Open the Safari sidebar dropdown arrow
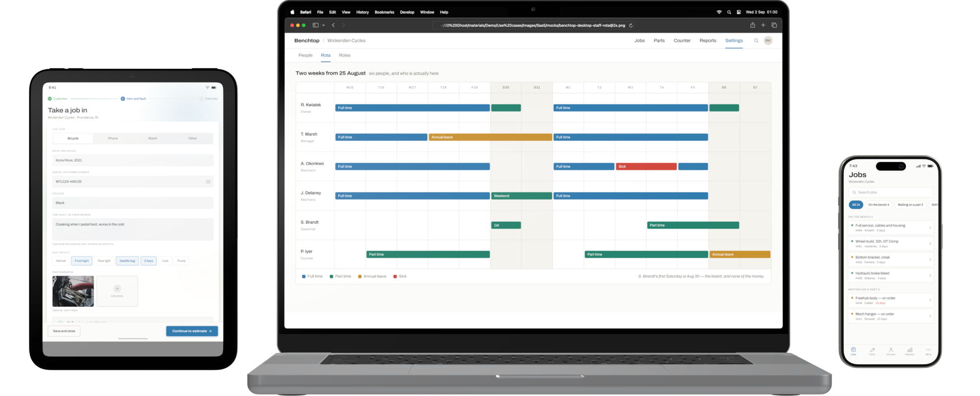The image size is (980, 396). coord(323,25)
